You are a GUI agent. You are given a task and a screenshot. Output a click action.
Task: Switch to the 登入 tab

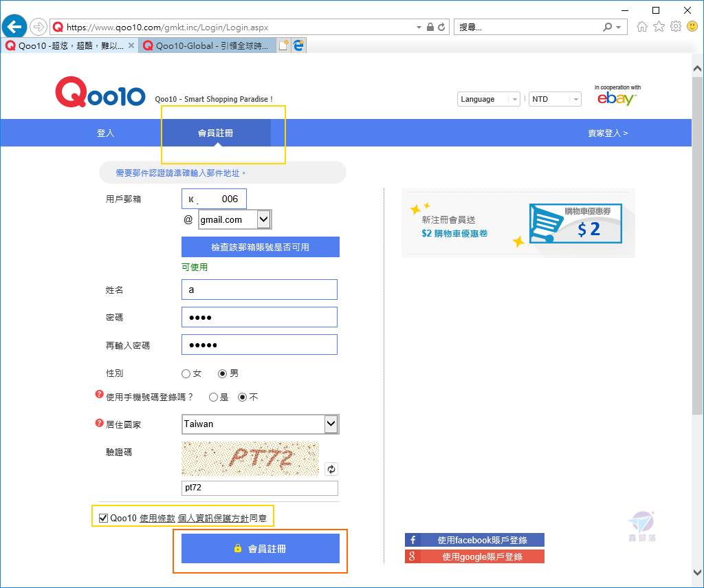pyautogui.click(x=105, y=133)
